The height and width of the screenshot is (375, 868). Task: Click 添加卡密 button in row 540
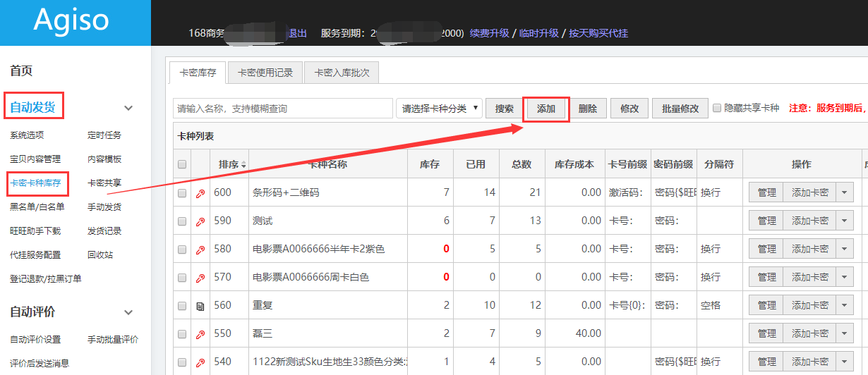tap(809, 362)
